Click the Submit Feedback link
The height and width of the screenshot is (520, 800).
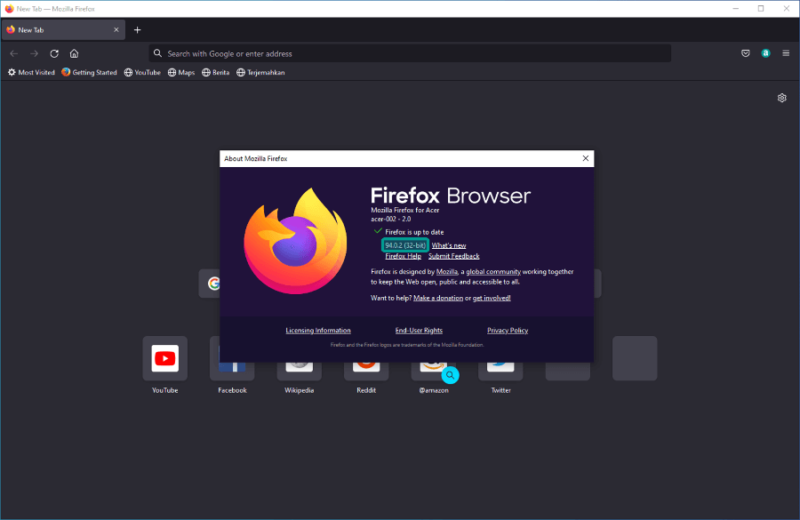point(454,256)
